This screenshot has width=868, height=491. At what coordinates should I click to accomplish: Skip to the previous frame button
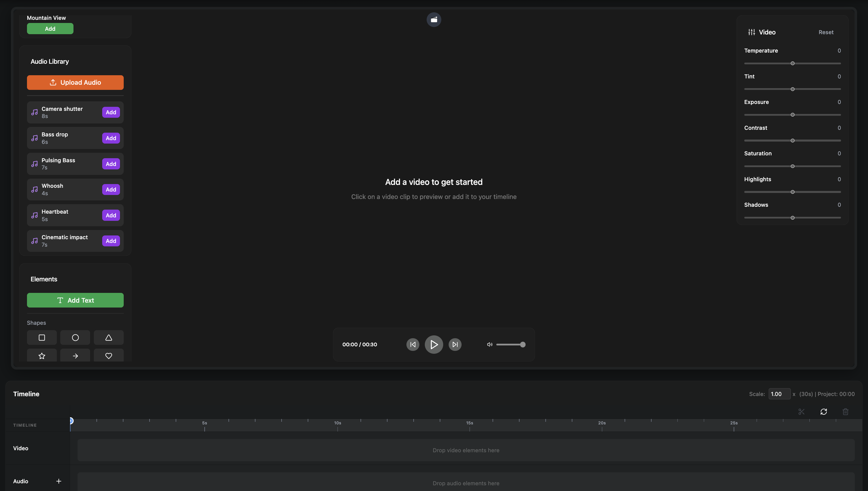(412, 345)
